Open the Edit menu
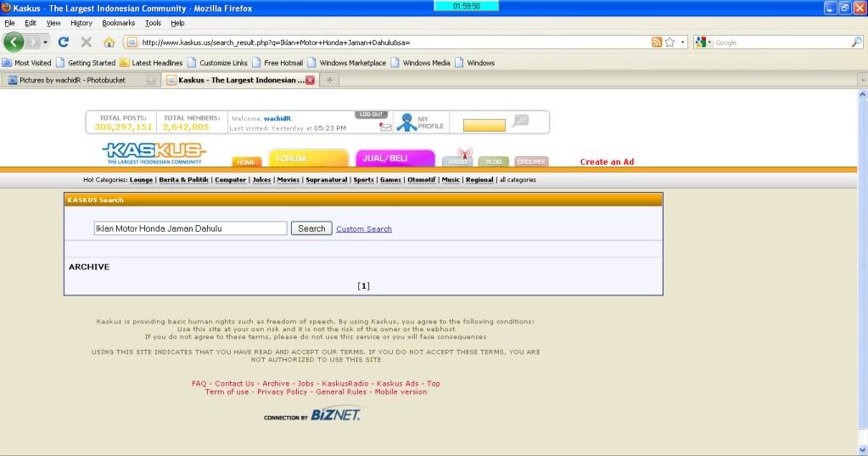 31,23
